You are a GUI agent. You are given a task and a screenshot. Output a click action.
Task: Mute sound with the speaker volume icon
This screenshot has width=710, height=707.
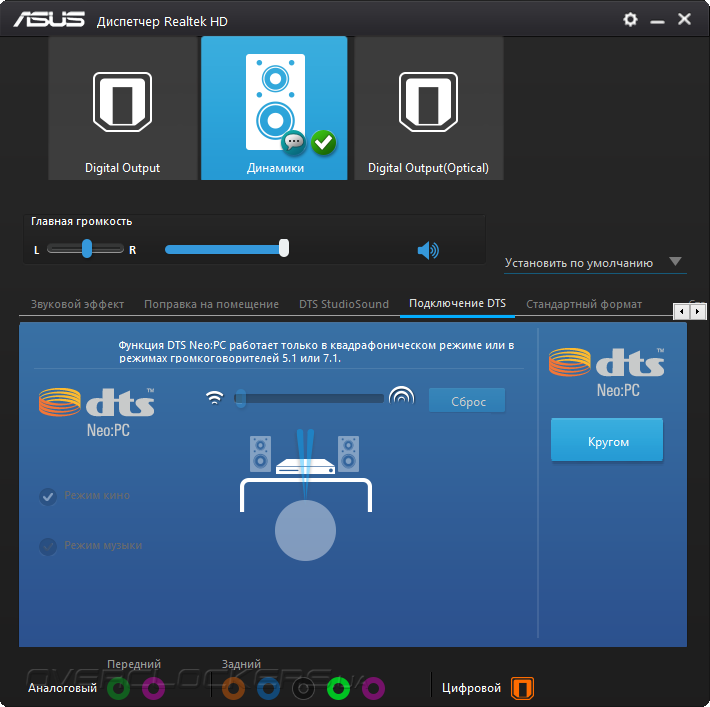(x=428, y=250)
